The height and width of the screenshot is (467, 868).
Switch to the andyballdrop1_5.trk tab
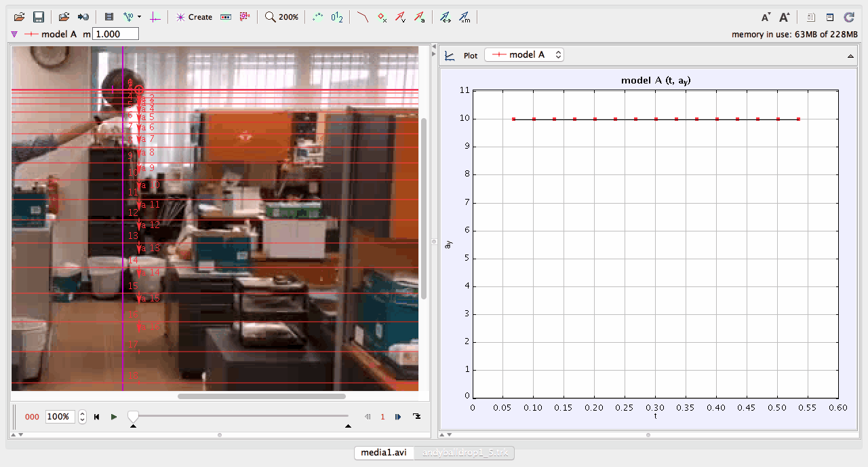click(x=469, y=452)
